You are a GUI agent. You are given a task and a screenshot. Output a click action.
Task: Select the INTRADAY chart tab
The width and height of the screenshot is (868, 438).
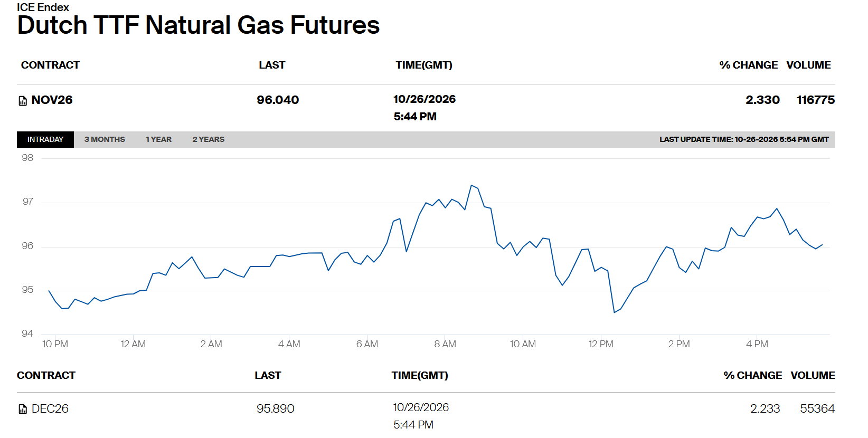point(45,139)
